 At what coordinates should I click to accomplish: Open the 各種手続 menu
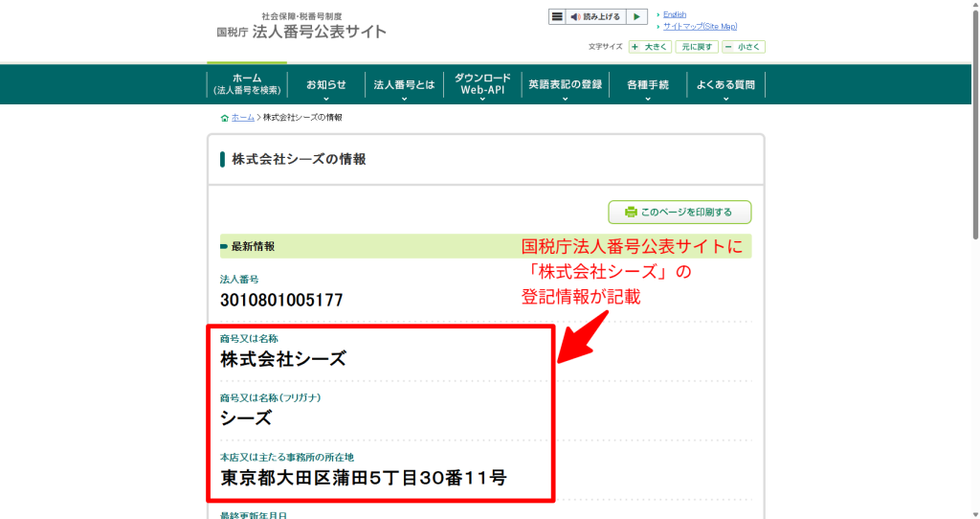(x=648, y=84)
